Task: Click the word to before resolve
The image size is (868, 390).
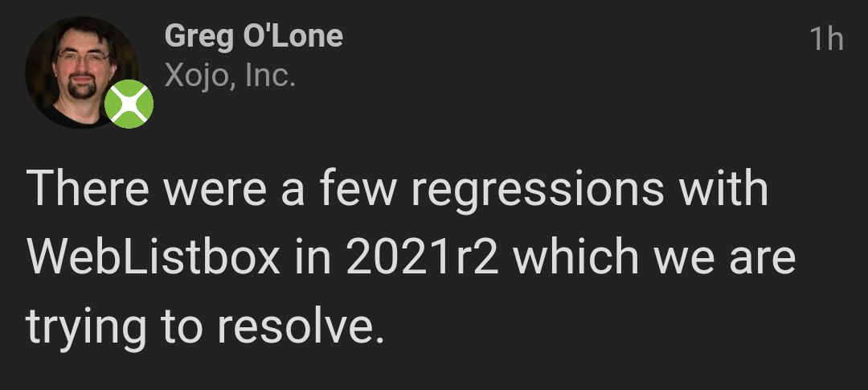Action: (181, 326)
